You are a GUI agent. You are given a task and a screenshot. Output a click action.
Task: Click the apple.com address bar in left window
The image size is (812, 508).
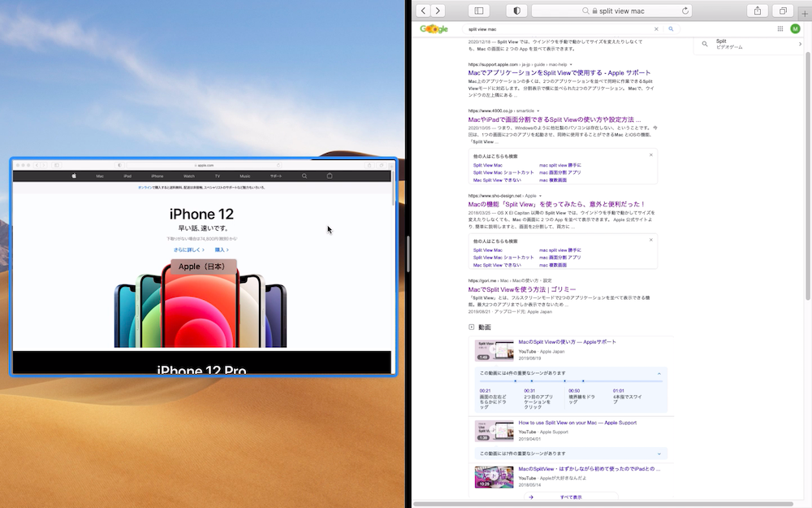click(204, 165)
